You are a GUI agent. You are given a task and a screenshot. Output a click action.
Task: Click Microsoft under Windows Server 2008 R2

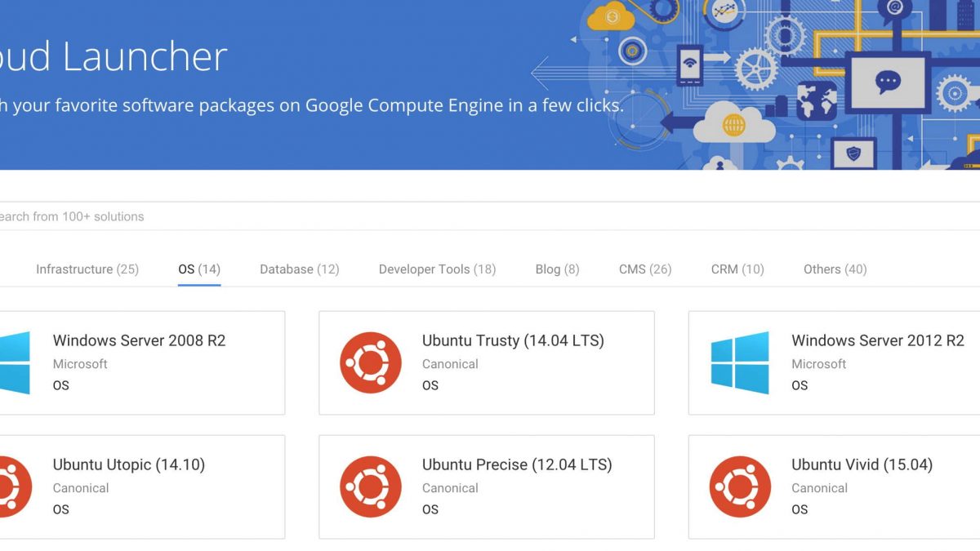point(80,364)
